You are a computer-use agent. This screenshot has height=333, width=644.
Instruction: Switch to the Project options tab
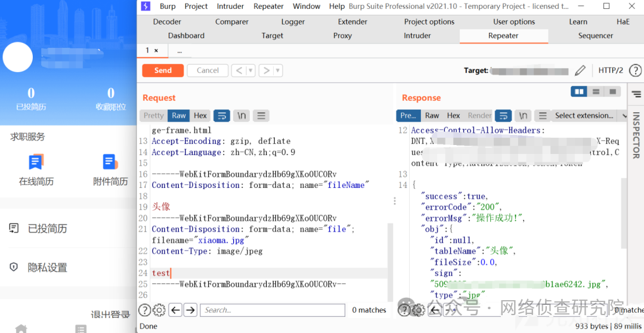[x=429, y=22]
